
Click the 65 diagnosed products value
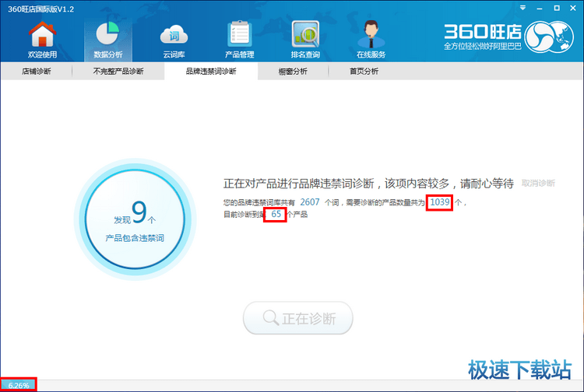pos(276,214)
